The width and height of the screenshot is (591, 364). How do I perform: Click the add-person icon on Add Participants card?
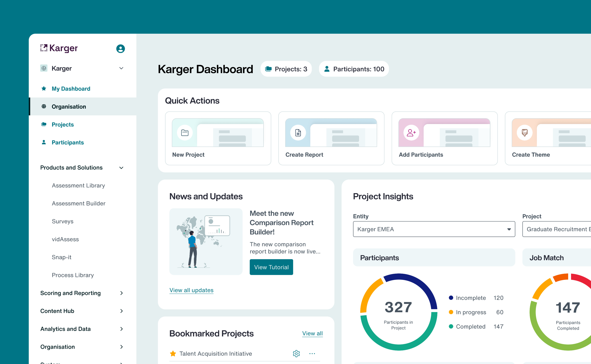point(411,133)
